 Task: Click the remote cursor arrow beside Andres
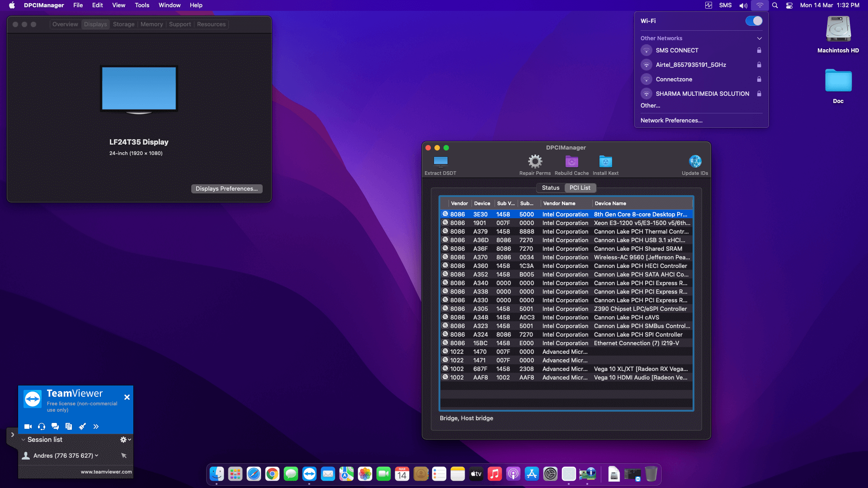point(124,455)
